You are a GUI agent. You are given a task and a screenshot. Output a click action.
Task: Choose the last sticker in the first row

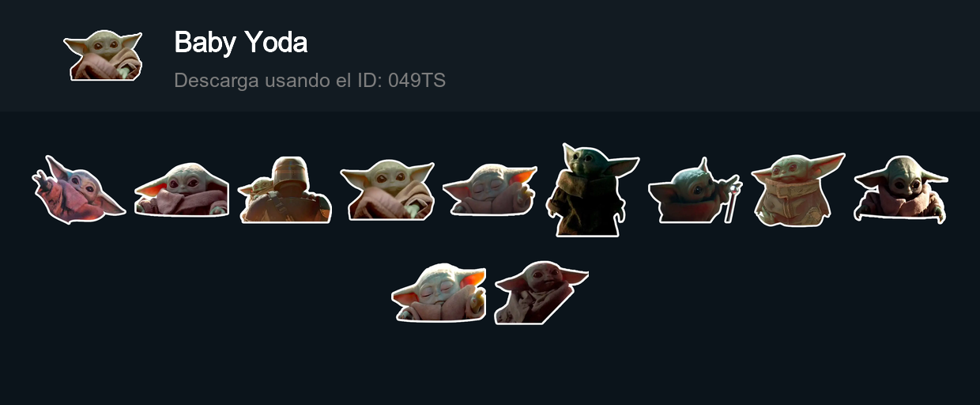point(901,190)
